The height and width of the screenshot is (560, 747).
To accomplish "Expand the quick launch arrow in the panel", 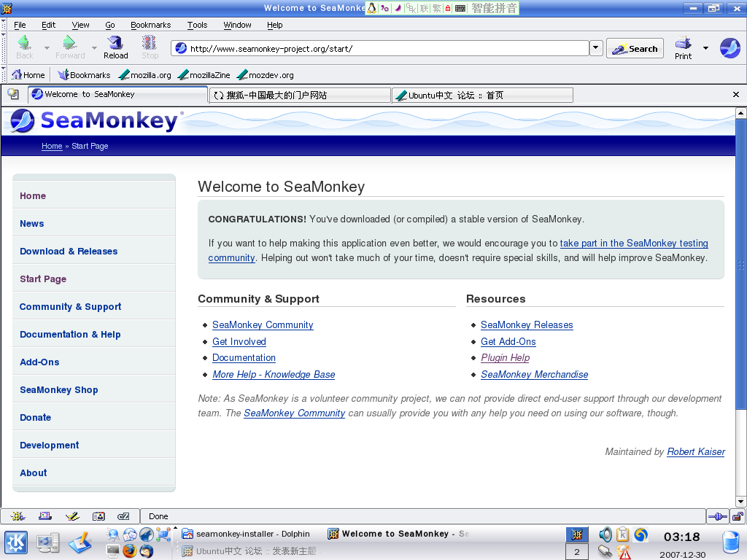I will click(175, 528).
